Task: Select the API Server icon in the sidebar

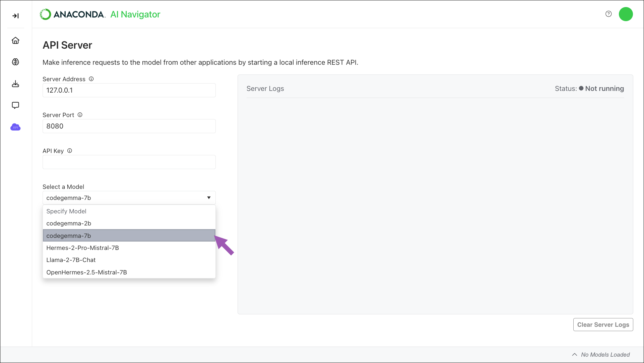Action: pos(15,127)
